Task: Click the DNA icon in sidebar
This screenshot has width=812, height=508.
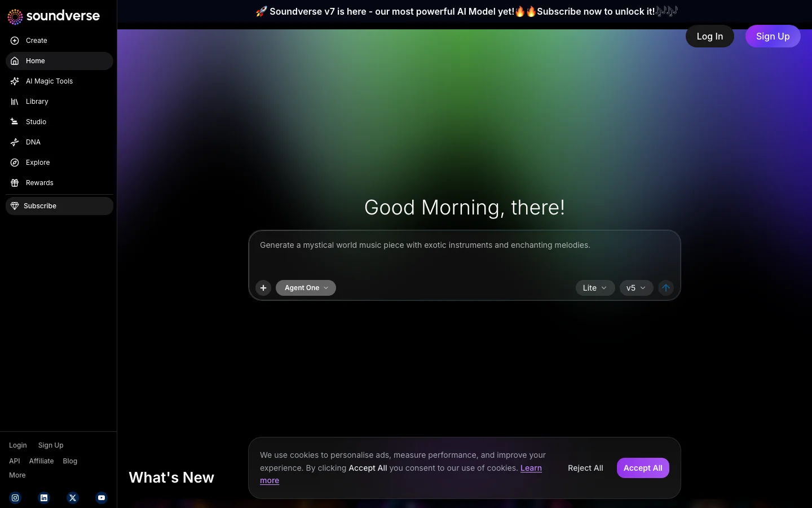Action: (x=15, y=142)
